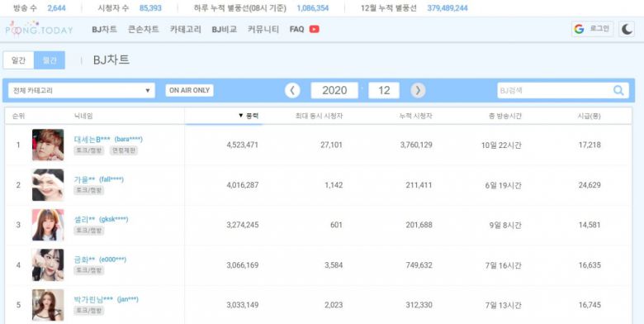This screenshot has height=324, width=644.
Task: Sort by 누적 시청자 column
Action: (415, 116)
